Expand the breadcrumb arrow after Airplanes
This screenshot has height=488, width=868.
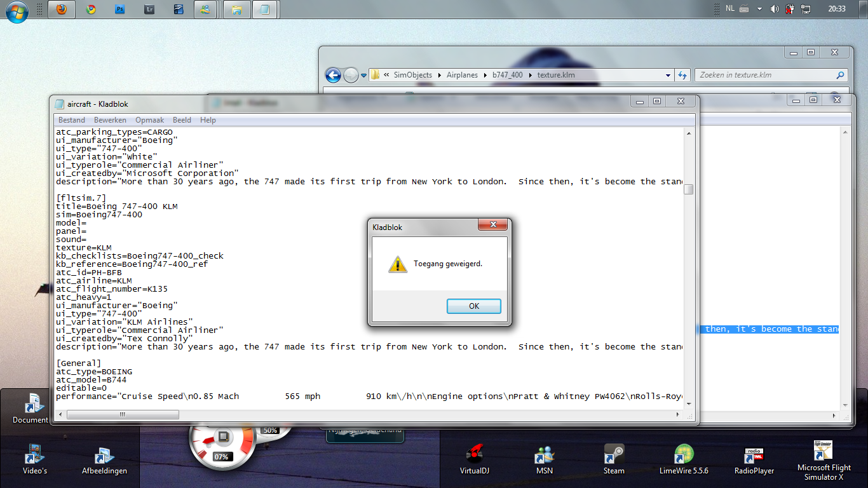(485, 75)
